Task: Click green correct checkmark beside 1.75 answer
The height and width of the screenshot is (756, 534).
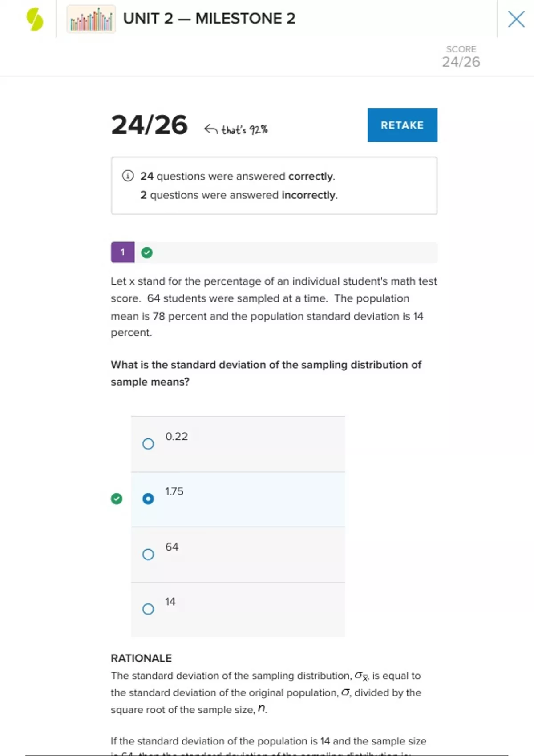Action: point(117,499)
